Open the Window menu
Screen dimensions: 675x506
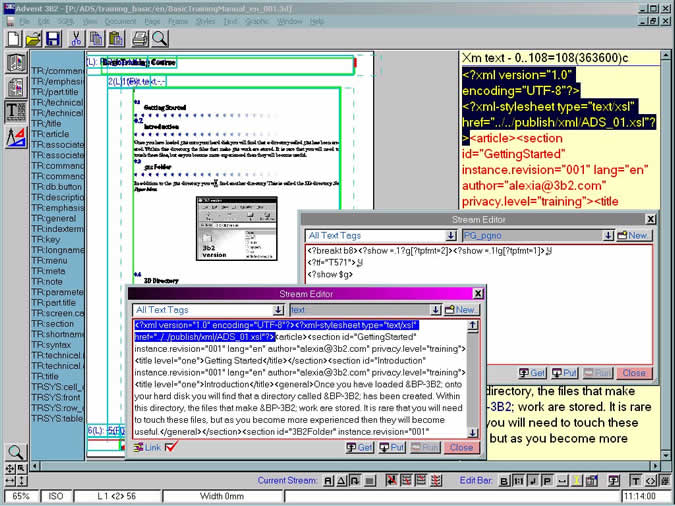tap(289, 21)
